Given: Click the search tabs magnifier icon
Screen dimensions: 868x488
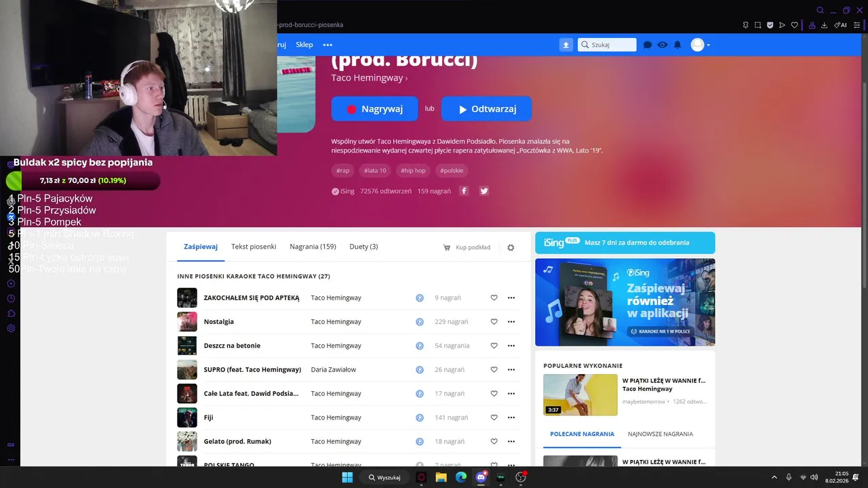Looking at the screenshot, I should coord(820,10).
